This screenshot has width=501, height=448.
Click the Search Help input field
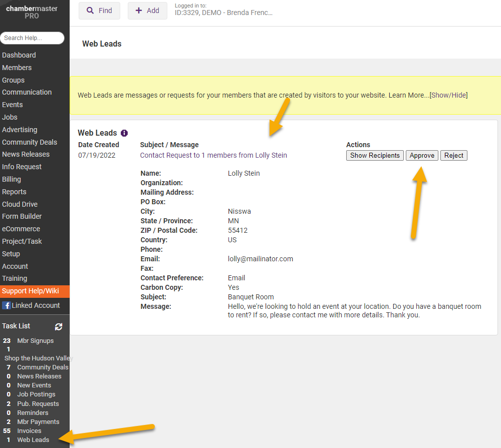(32, 38)
